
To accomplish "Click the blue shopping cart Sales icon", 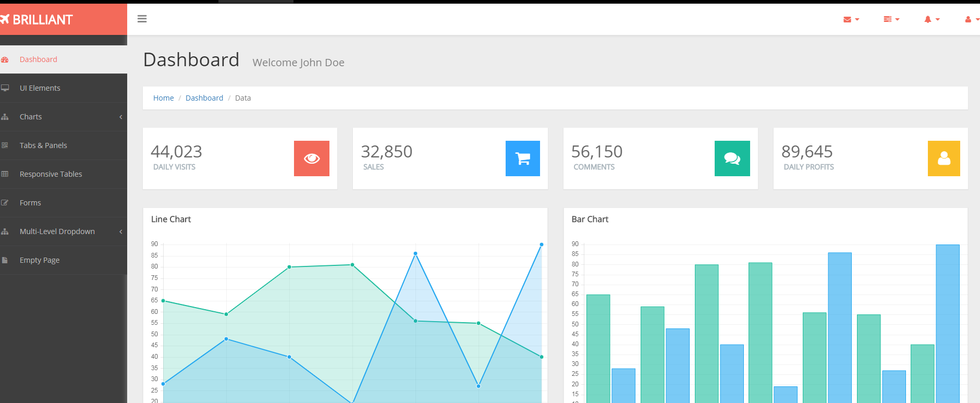I will click(x=522, y=158).
